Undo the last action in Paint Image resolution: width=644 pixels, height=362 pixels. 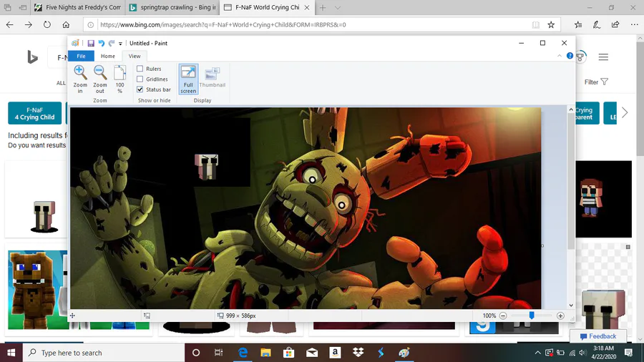pyautogui.click(x=101, y=43)
